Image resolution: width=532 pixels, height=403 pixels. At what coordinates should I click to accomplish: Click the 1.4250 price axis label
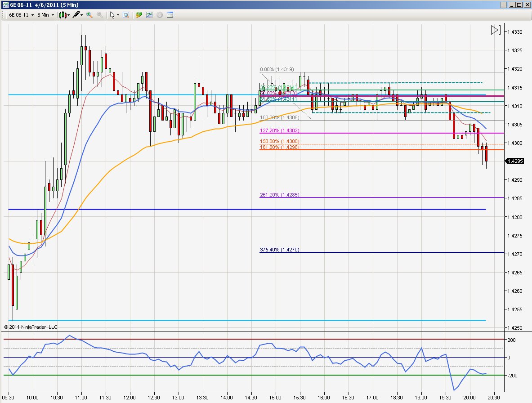(x=515, y=328)
